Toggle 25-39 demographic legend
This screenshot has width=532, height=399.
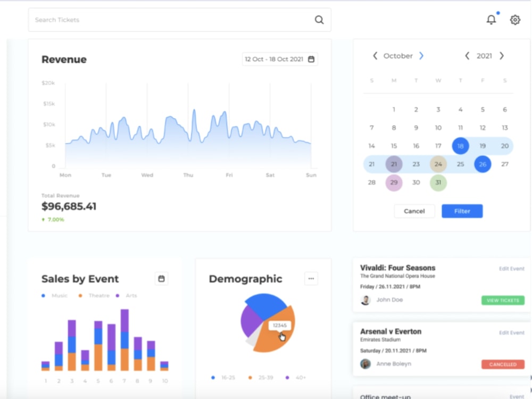[x=261, y=377]
